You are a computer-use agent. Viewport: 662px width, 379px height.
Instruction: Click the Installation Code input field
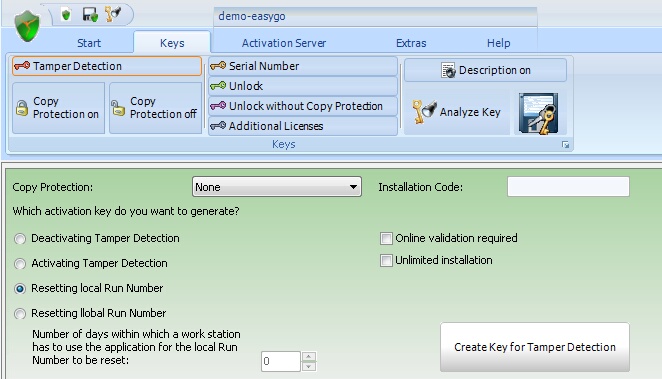tap(568, 187)
